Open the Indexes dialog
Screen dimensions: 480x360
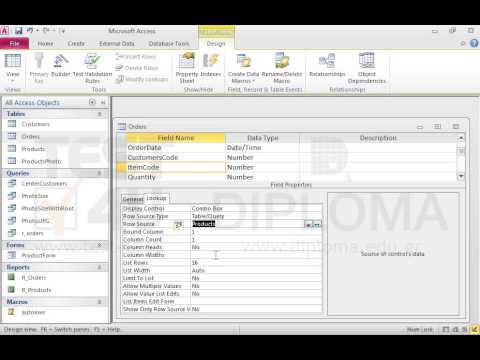coord(211,66)
